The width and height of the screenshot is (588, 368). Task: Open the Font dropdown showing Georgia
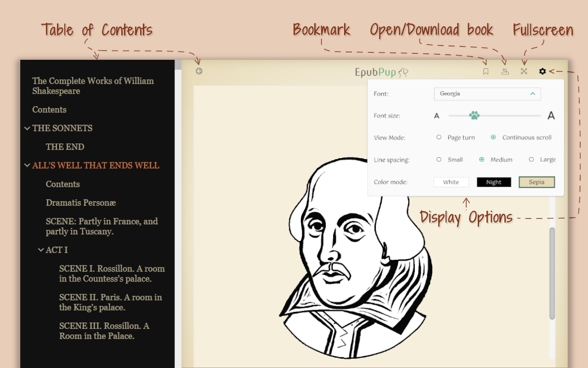[x=487, y=94]
